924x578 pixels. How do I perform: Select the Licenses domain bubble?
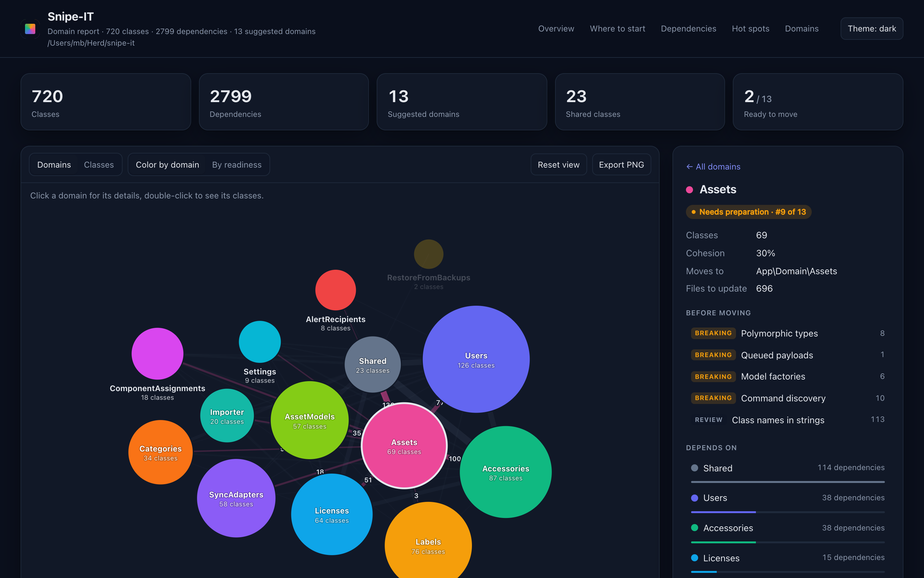click(331, 514)
